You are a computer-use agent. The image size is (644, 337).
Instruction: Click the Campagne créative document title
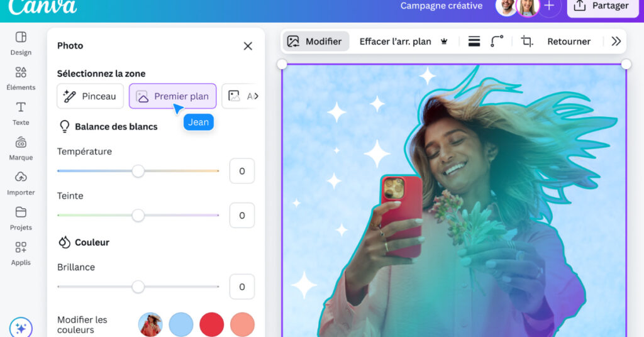pyautogui.click(x=441, y=6)
